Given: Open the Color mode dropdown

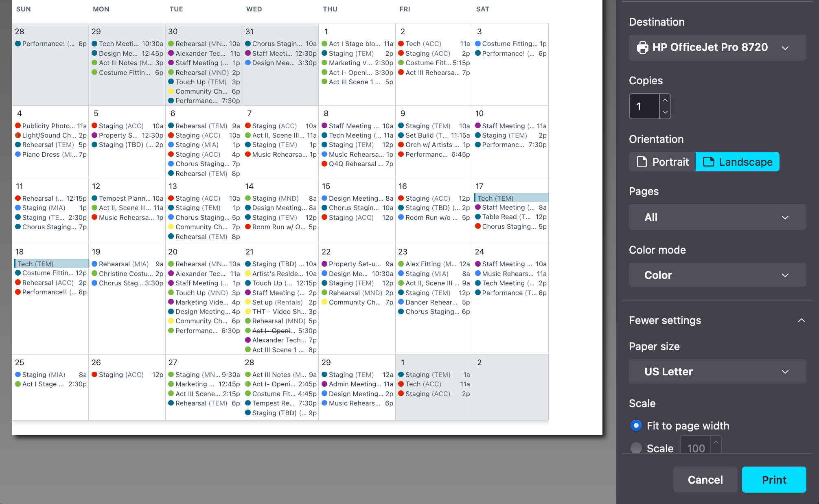Looking at the screenshot, I should coord(717,275).
